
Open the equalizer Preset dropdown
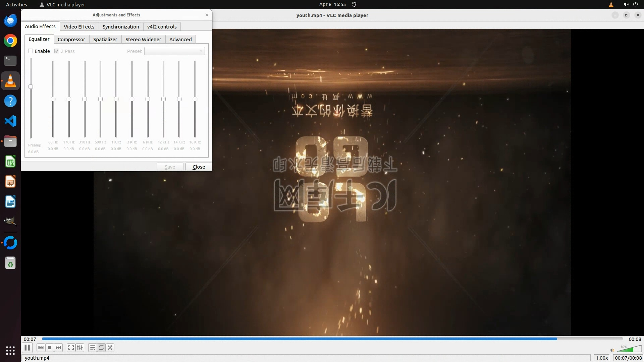coord(174,51)
